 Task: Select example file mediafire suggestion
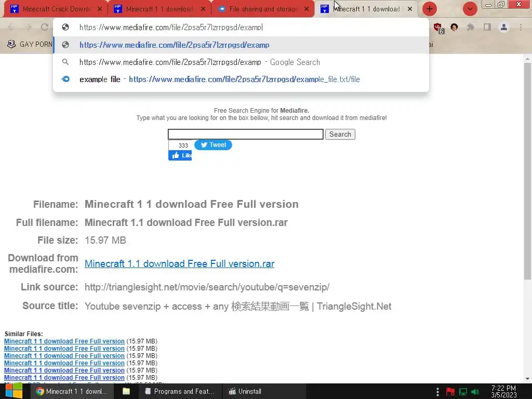[x=241, y=79]
